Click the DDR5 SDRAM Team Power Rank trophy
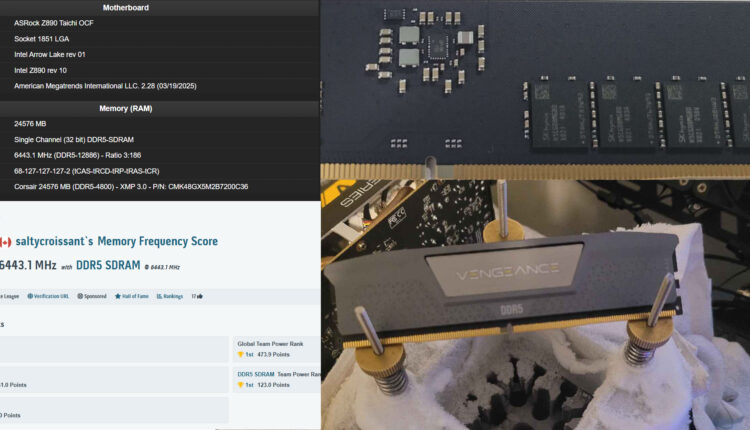The width and height of the screenshot is (750, 430). click(x=241, y=384)
